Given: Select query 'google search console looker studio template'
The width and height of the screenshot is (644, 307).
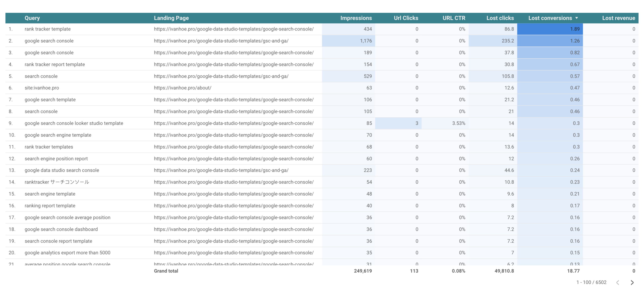Looking at the screenshot, I should coord(74,123).
